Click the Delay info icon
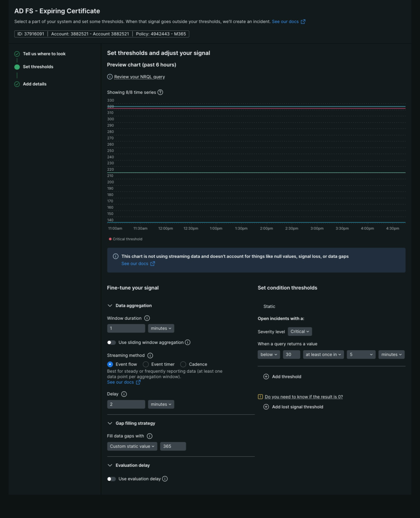 click(124, 394)
